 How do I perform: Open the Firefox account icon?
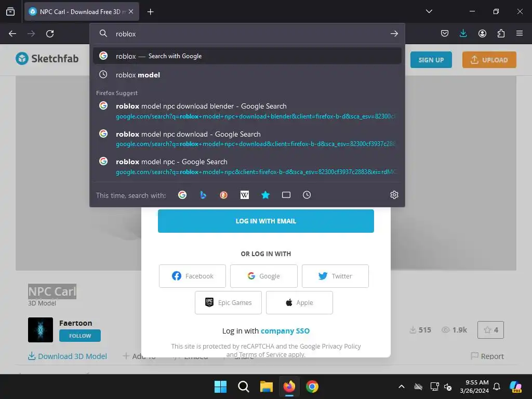click(x=482, y=33)
